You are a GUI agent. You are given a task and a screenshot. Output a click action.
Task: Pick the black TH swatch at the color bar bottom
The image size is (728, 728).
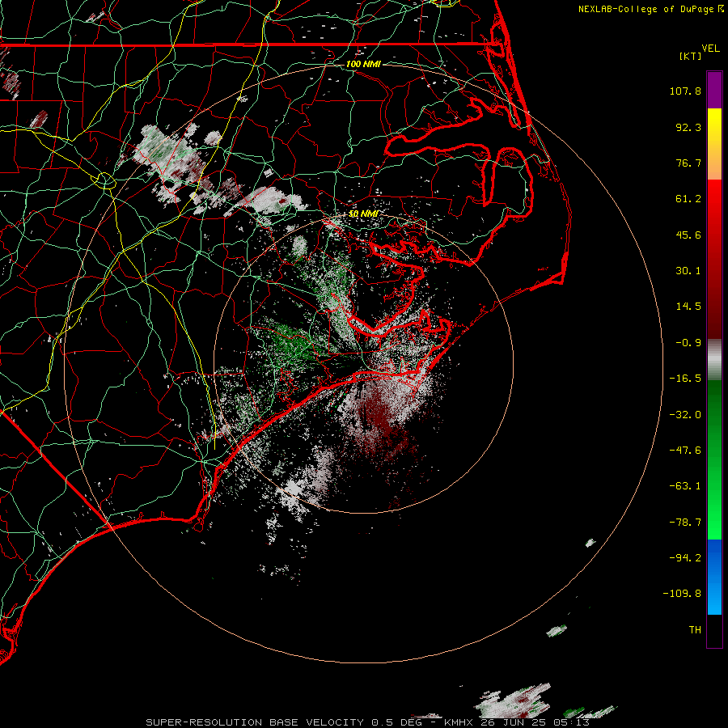(714, 630)
